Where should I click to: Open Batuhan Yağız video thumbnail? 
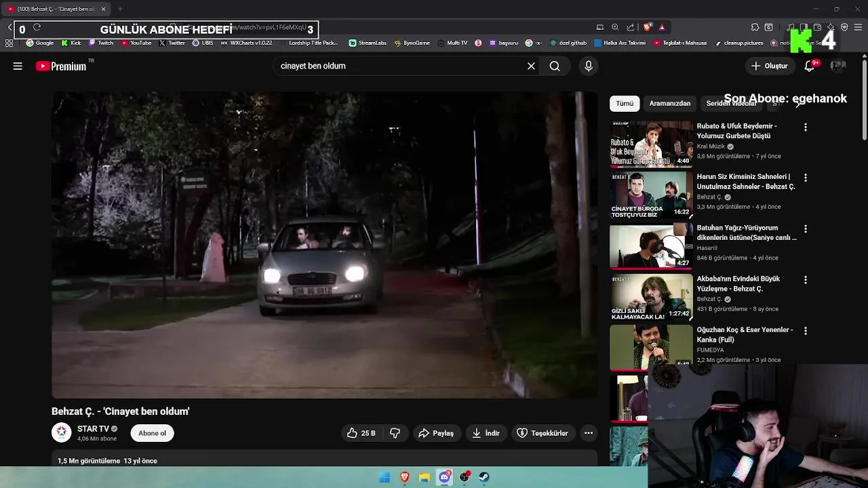click(651, 246)
